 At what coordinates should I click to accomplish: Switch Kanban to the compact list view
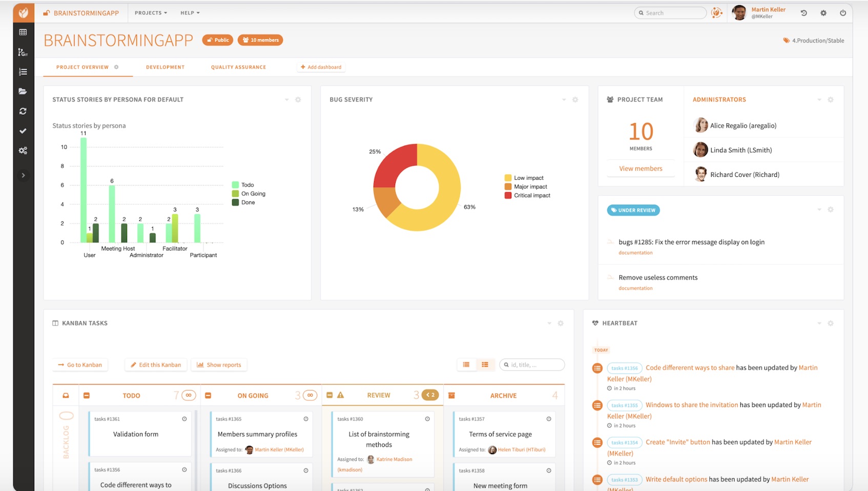466,365
